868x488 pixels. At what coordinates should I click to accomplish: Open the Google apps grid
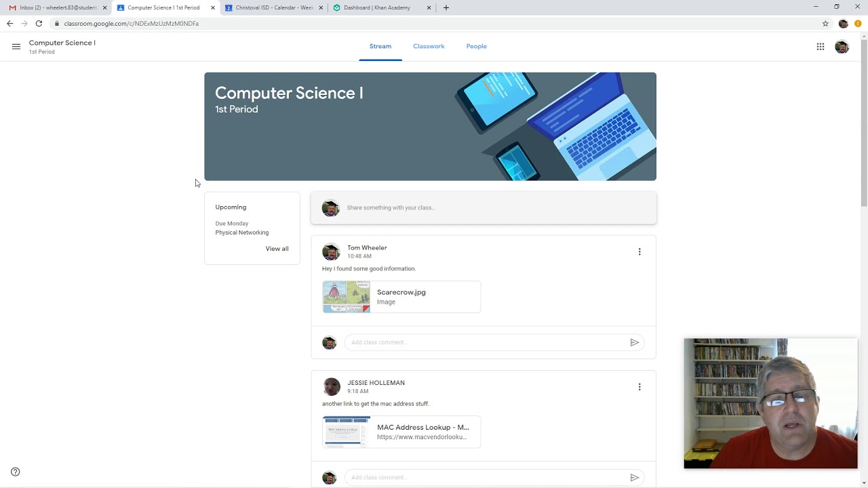pos(821,47)
